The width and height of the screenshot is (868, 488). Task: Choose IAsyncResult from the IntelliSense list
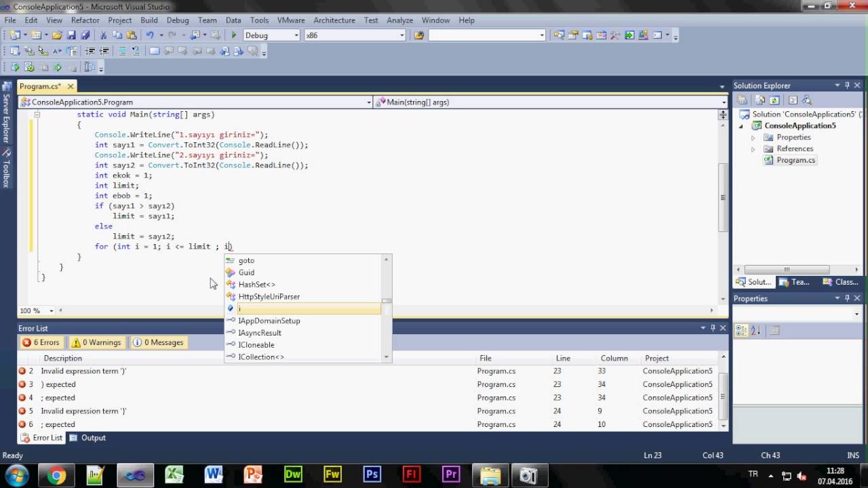(303, 333)
